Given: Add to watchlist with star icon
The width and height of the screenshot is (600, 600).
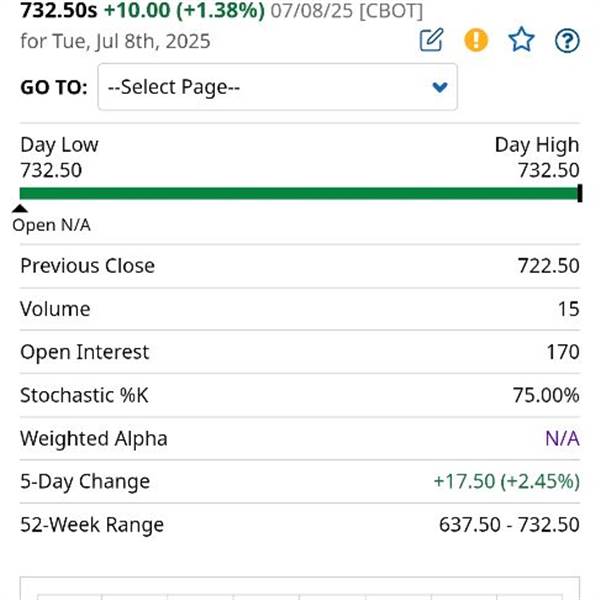Looking at the screenshot, I should pos(521,40).
